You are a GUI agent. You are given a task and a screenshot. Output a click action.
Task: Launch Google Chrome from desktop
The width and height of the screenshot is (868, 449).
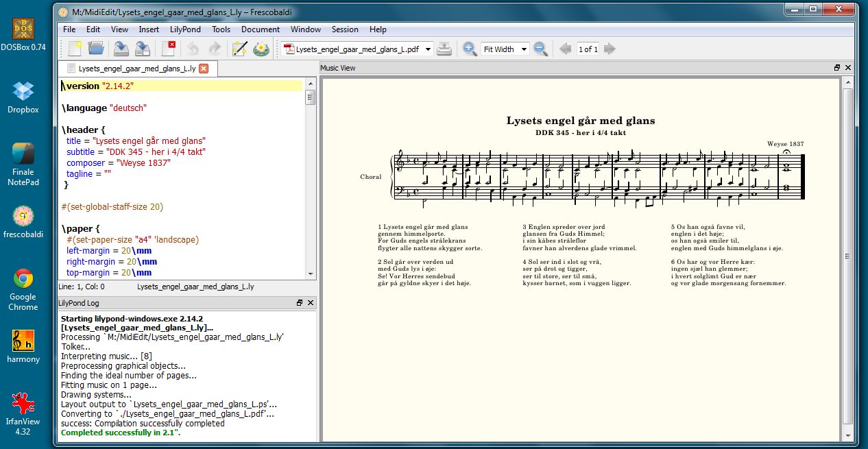[x=23, y=289]
